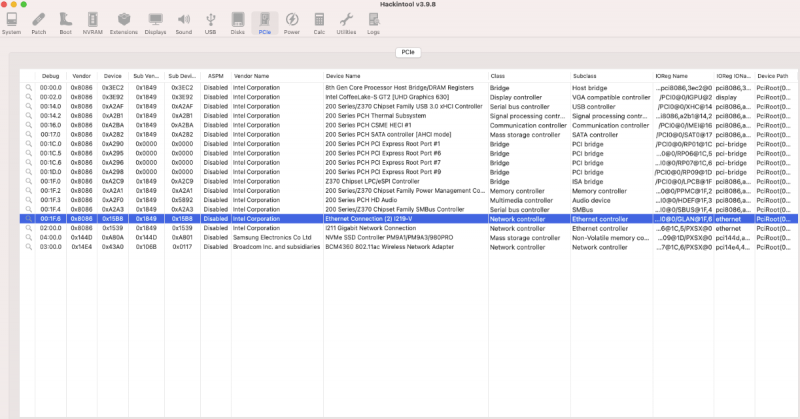The height and width of the screenshot is (419, 800).
Task: Sort by the Device column header
Action: [x=113, y=76]
